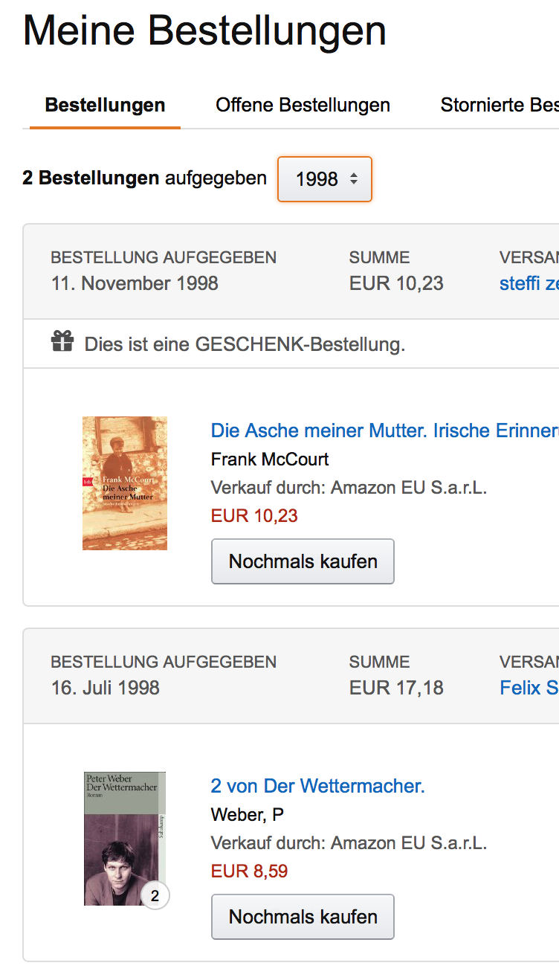
Task: Click the Der Wettermacher book cover
Action: [124, 838]
